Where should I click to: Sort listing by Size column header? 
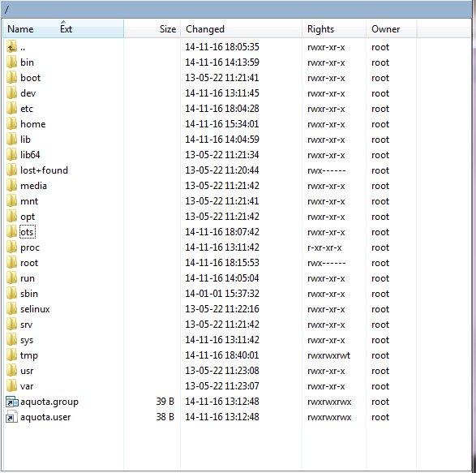168,29
